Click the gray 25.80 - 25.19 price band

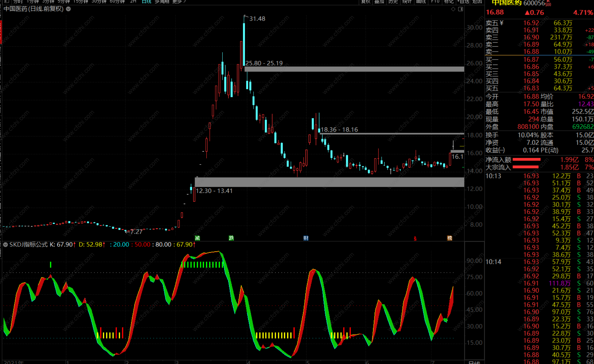[x=354, y=69]
